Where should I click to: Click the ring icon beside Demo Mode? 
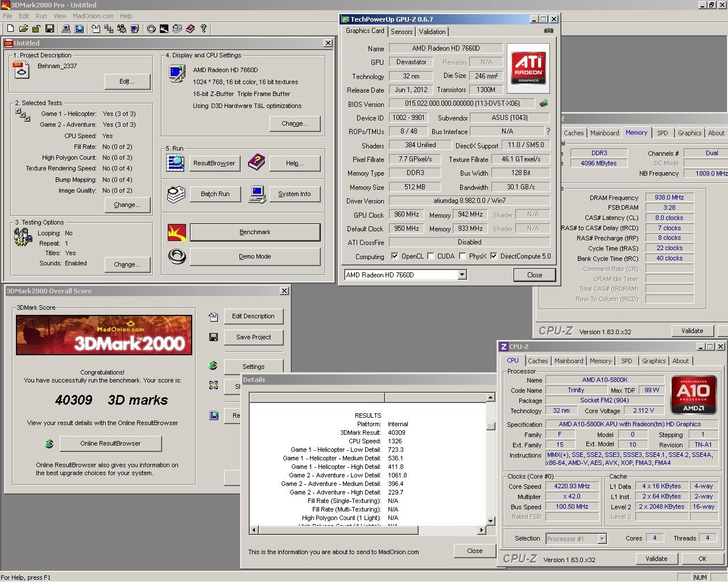tap(177, 256)
